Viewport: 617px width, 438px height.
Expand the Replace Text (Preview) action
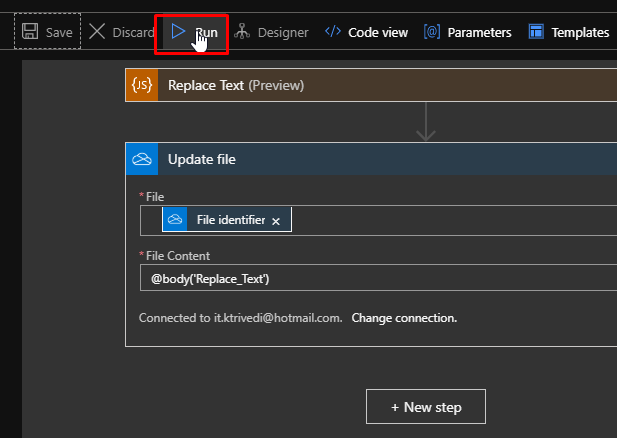(x=371, y=85)
